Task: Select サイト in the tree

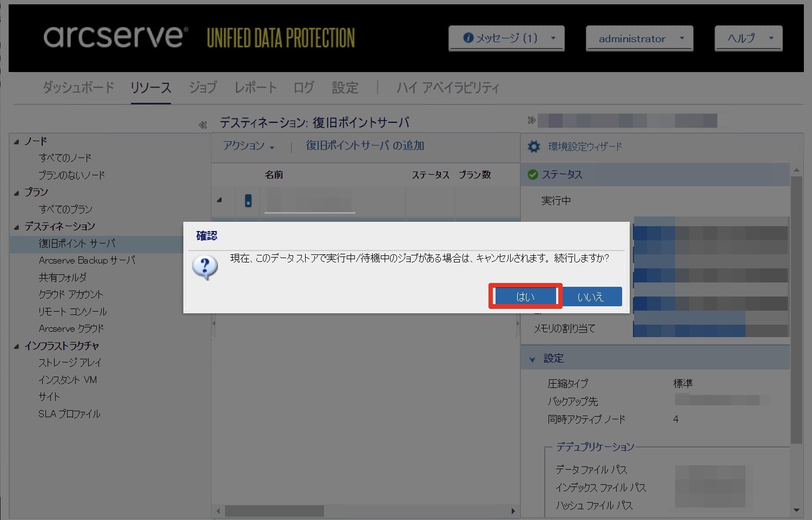Action: 49,397
